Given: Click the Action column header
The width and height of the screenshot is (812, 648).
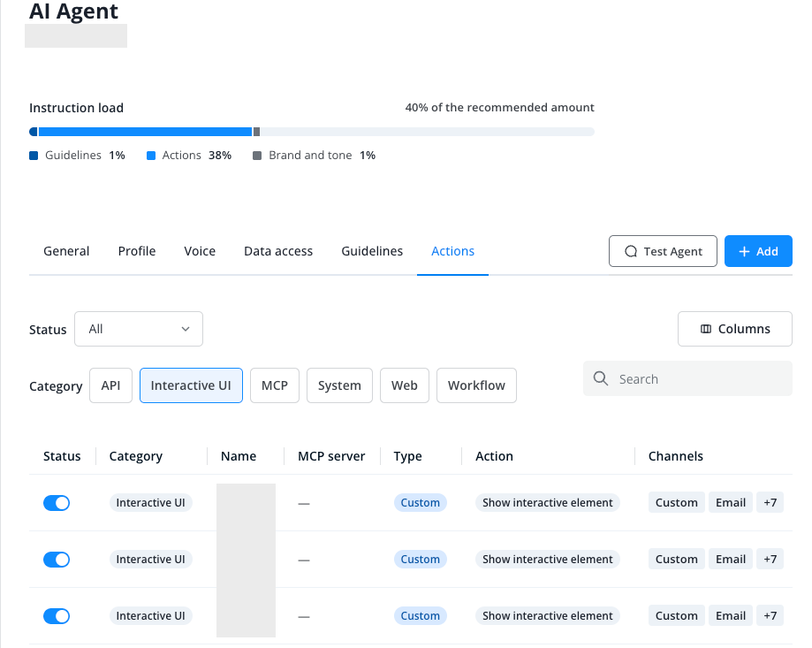Looking at the screenshot, I should click(x=495, y=456).
